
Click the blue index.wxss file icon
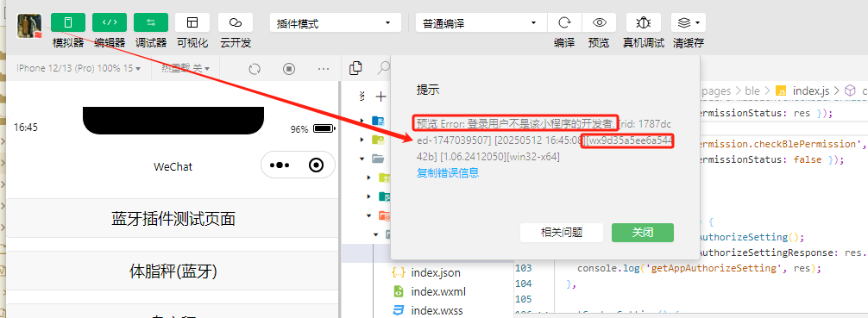point(398,310)
